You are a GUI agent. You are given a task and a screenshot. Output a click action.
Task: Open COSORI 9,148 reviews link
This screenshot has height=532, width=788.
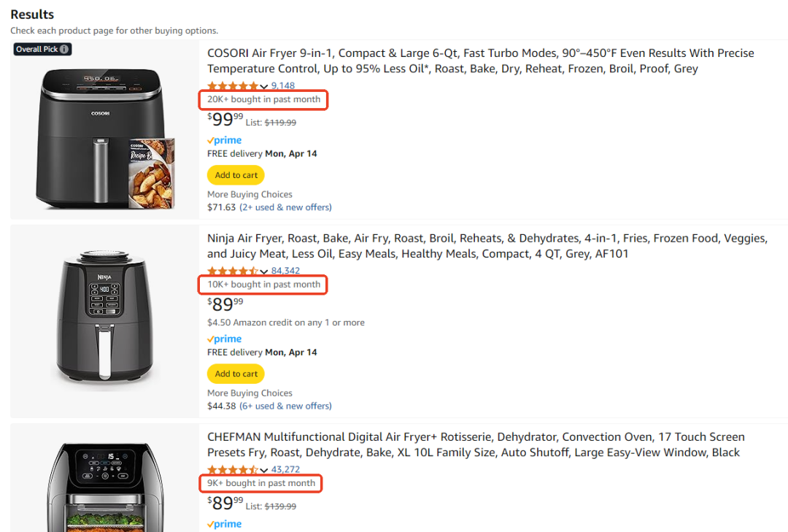click(x=282, y=86)
